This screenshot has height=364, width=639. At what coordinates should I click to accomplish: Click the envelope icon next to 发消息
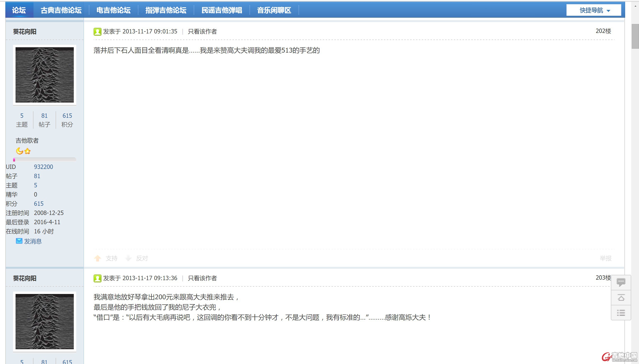19,241
